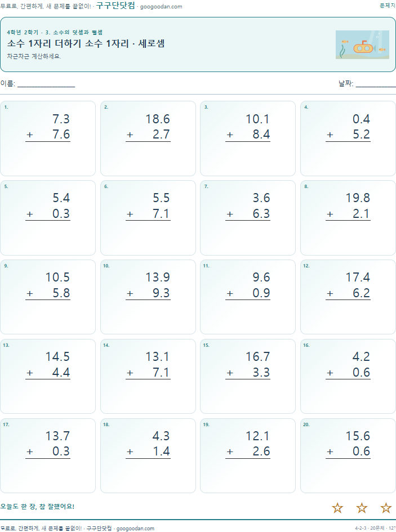Click problem 10 card with 13.9 + 9.3
Screen dimensions: 396x532
148,297
